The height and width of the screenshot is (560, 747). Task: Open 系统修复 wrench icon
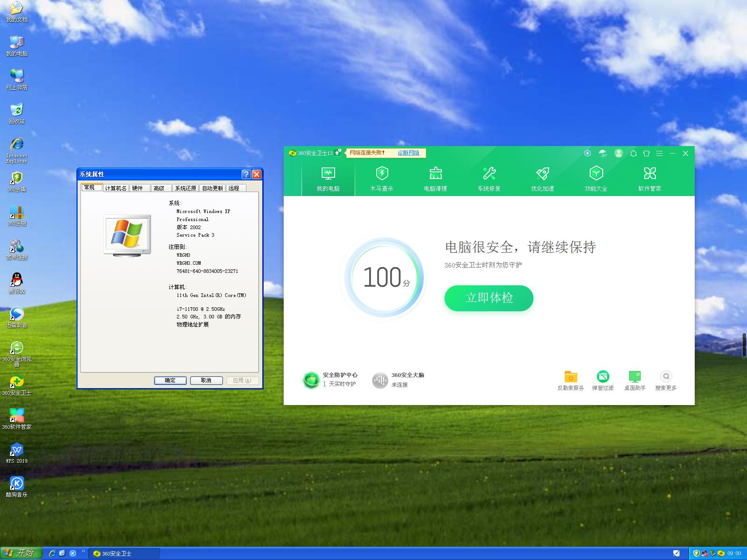489,173
